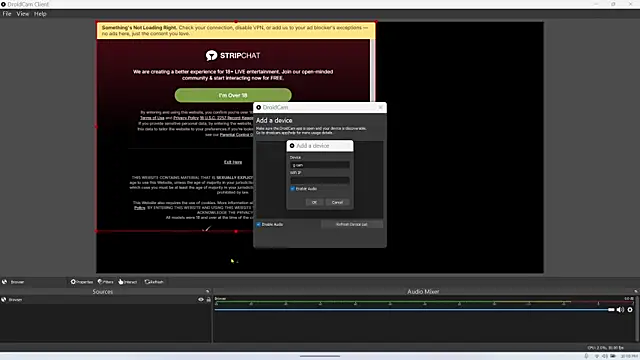The width and height of the screenshot is (640, 360).
Task: Toggle visibility eye of Browser source
Action: (x=201, y=300)
